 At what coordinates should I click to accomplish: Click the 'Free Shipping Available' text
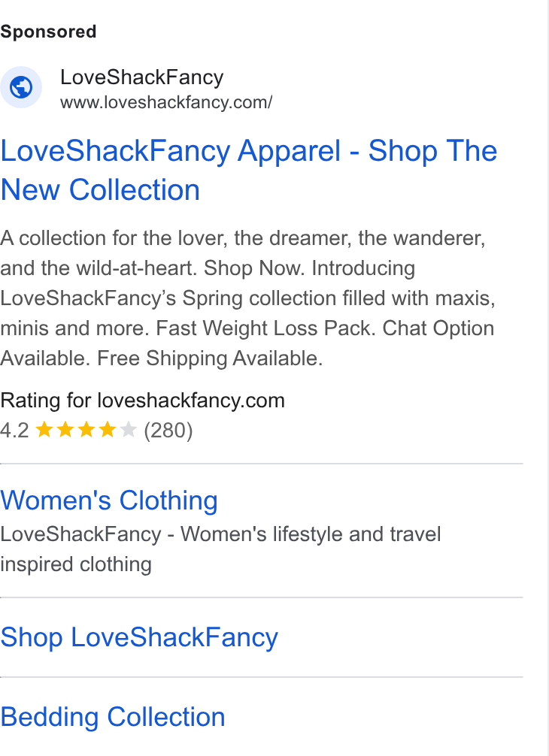point(210,358)
